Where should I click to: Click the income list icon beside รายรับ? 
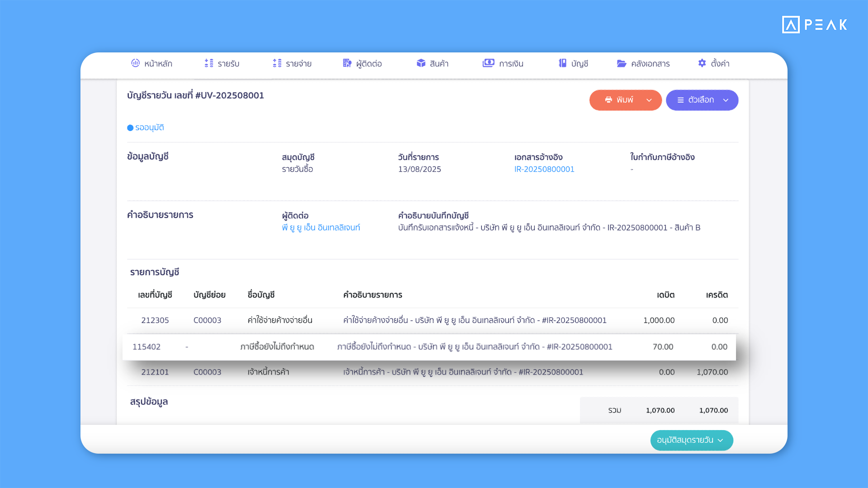(x=209, y=63)
